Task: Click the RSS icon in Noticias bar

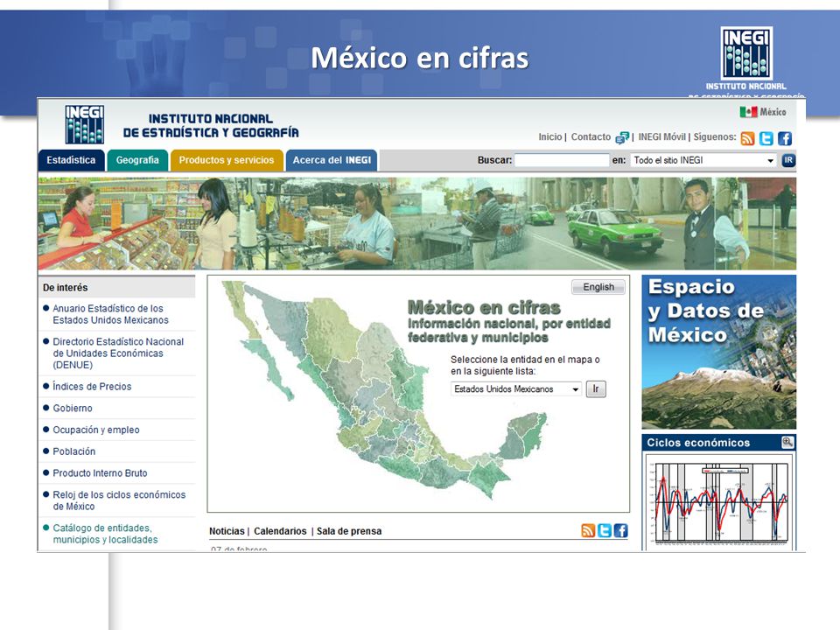Action: pyautogui.click(x=588, y=530)
